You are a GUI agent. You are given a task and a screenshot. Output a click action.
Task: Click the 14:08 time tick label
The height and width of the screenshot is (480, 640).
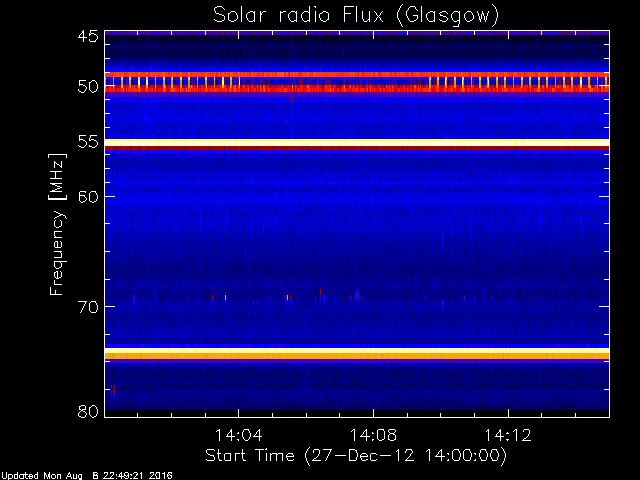[x=373, y=435]
